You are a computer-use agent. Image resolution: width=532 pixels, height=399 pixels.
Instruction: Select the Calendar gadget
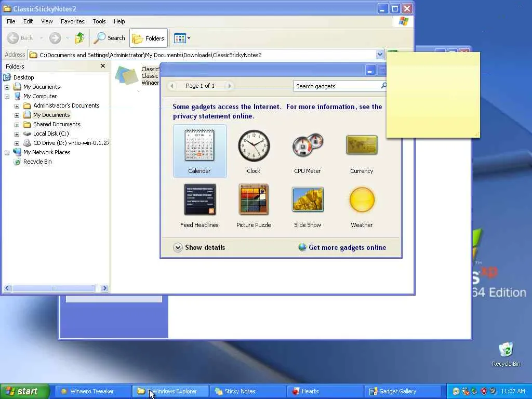[199, 151]
